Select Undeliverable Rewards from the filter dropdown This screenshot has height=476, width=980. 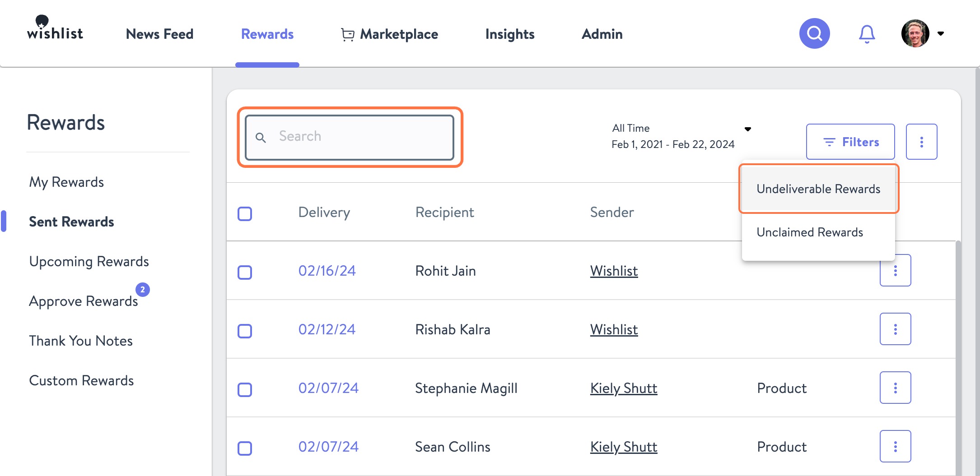(818, 189)
